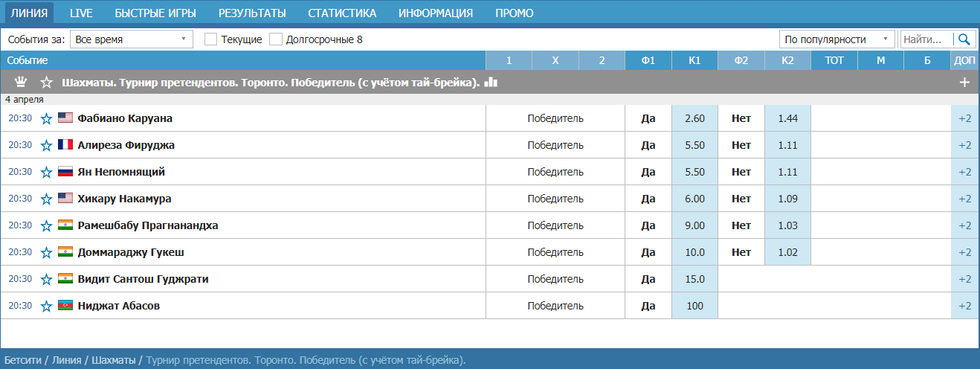Add Фабиано Каруана to favorites with star
980x369 pixels.
[x=46, y=118]
